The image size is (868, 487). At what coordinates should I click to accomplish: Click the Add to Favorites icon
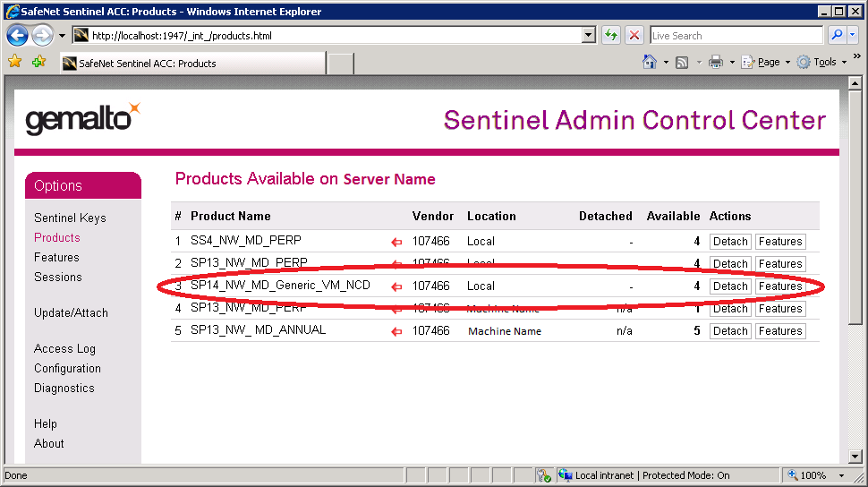tap(38, 62)
